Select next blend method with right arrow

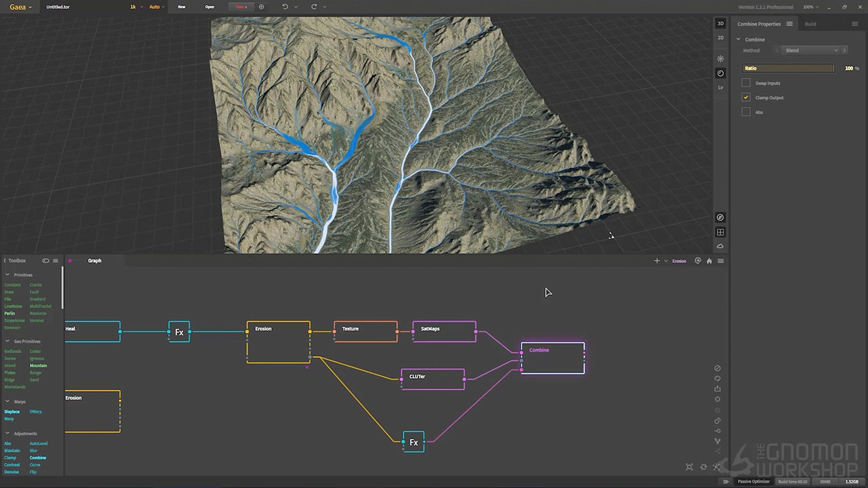(x=844, y=50)
